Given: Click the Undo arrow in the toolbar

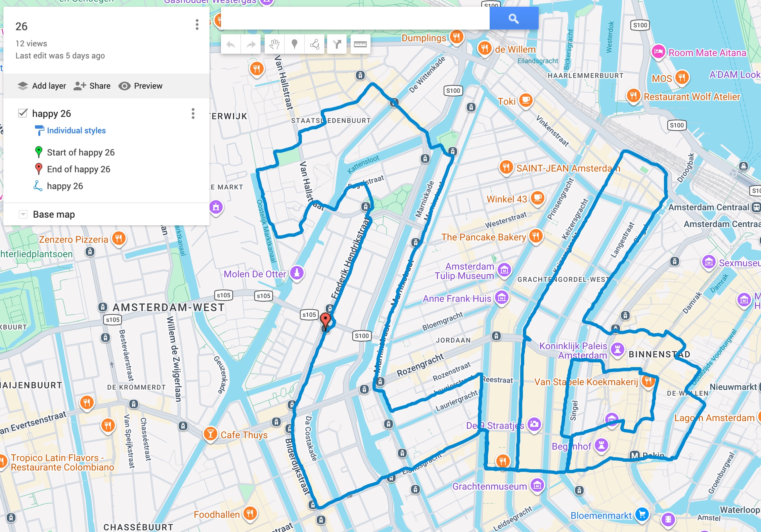Looking at the screenshot, I should 231,44.
